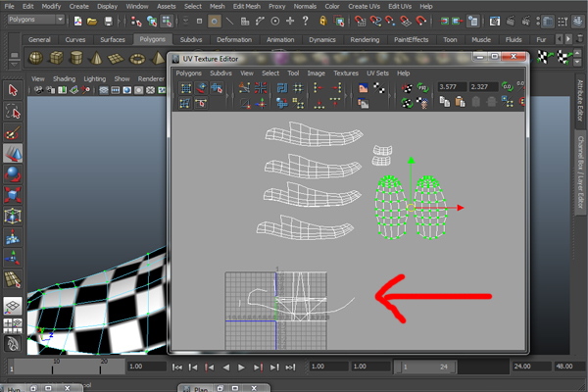Click the playback range slider bar
This screenshot has width=588, height=392.
point(425,367)
